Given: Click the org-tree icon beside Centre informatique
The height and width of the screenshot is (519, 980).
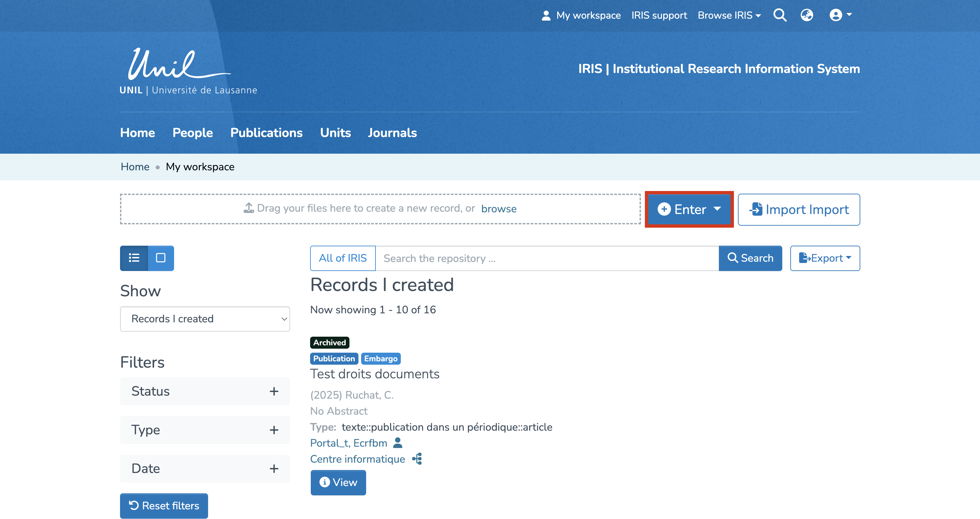Looking at the screenshot, I should coord(417,459).
